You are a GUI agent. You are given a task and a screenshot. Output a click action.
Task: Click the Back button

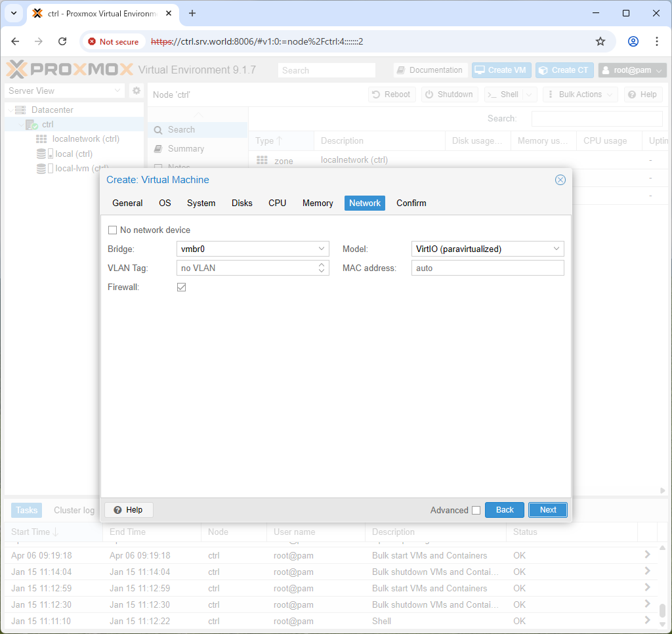coord(505,510)
